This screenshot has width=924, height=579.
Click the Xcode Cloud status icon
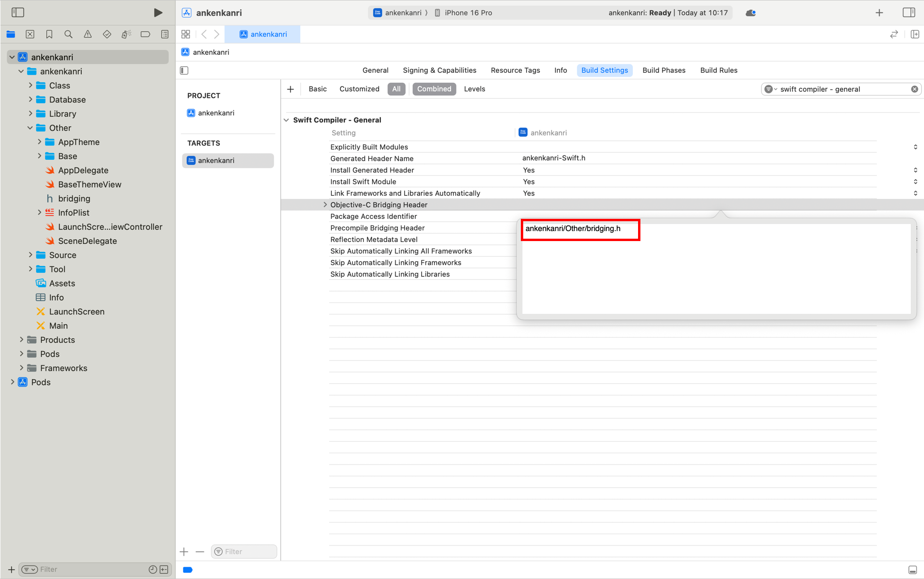(751, 13)
